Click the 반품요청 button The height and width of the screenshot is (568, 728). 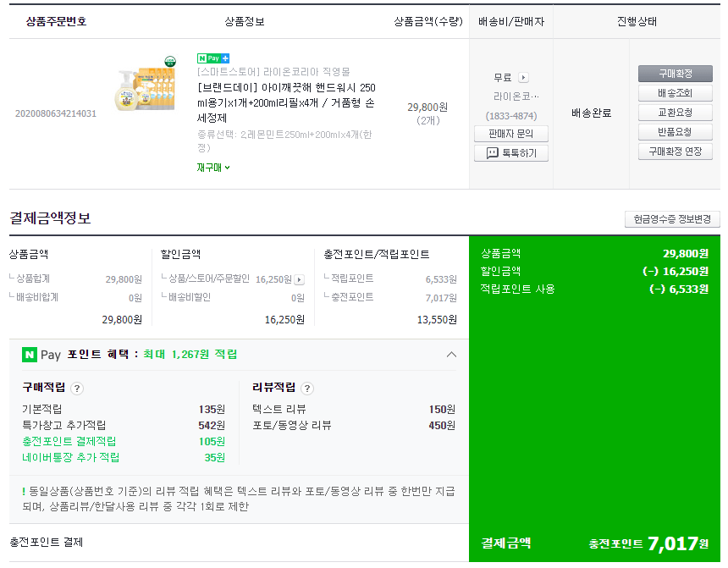pos(675,132)
